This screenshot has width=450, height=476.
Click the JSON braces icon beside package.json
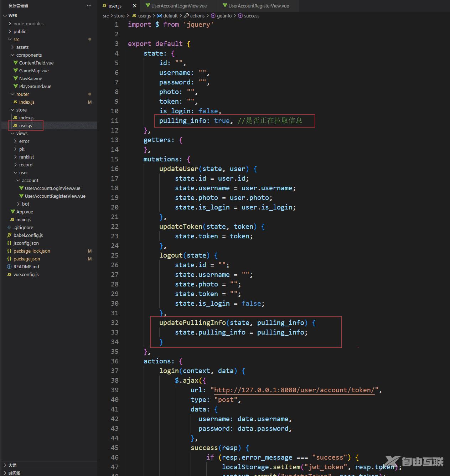[9, 259]
